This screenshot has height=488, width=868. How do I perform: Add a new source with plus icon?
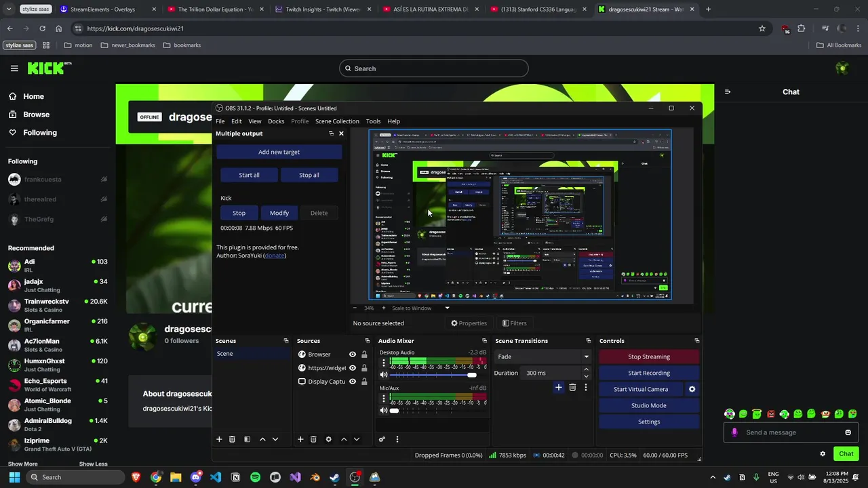click(300, 439)
